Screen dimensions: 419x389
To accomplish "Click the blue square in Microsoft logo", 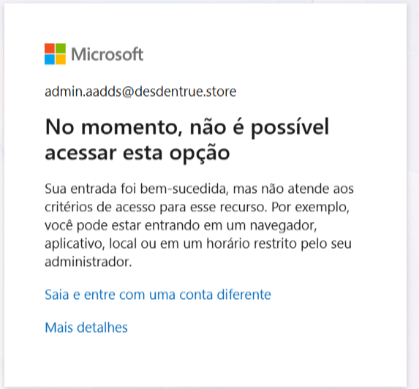I will [50, 59].
